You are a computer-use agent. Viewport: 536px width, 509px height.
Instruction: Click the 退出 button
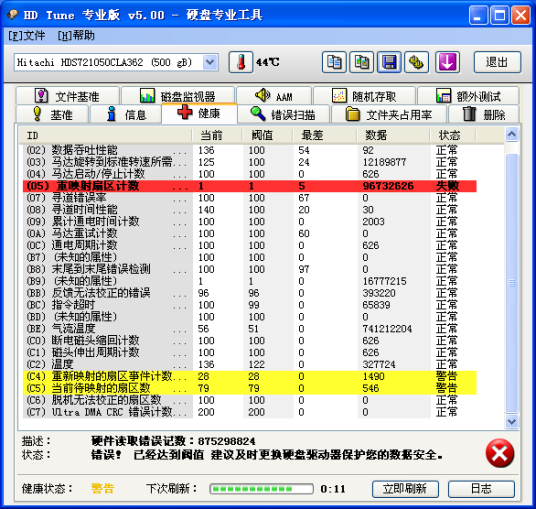pos(497,62)
